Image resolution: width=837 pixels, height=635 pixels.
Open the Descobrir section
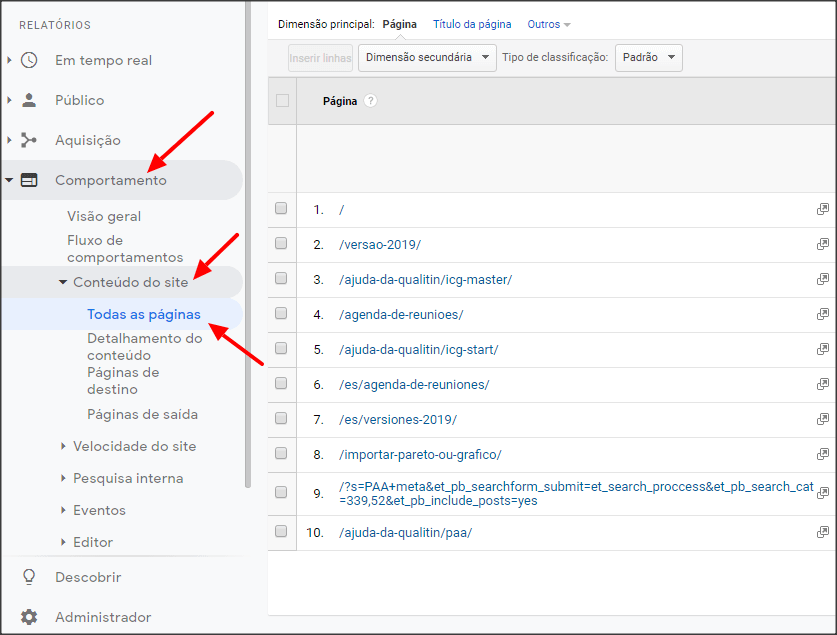[88, 577]
